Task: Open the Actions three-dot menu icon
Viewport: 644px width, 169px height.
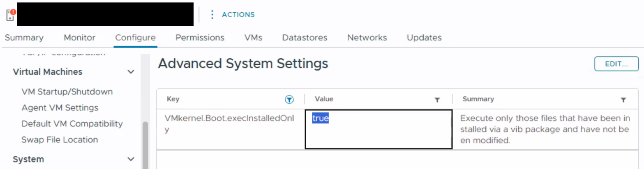Action: point(212,15)
